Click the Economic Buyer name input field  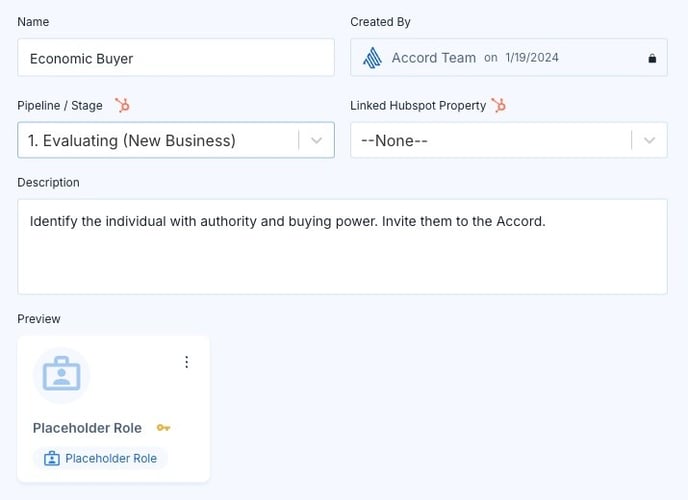coord(176,57)
